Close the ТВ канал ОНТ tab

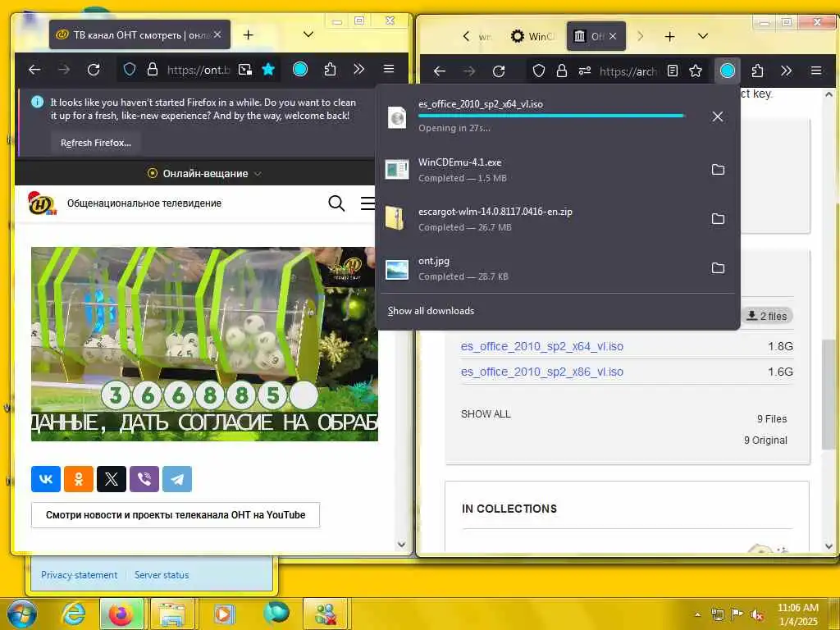217,34
